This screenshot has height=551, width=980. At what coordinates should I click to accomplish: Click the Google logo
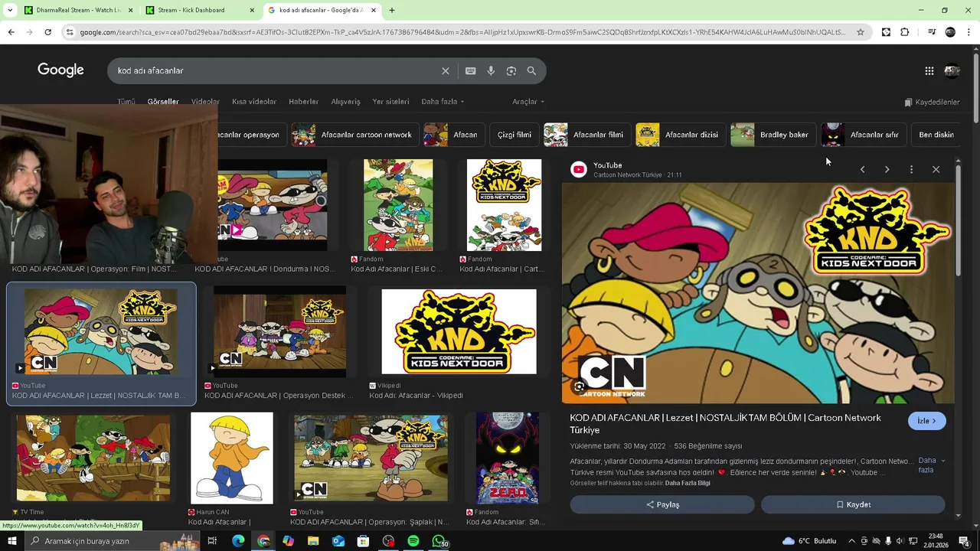tap(60, 70)
